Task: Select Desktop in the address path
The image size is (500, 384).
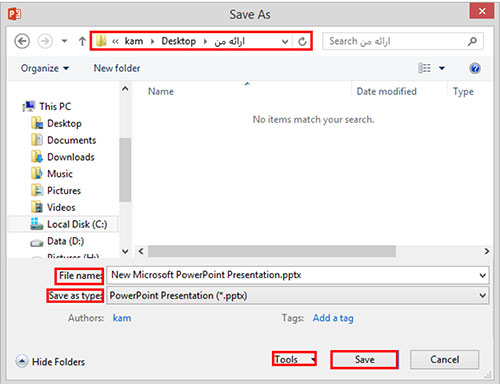Action: [179, 41]
